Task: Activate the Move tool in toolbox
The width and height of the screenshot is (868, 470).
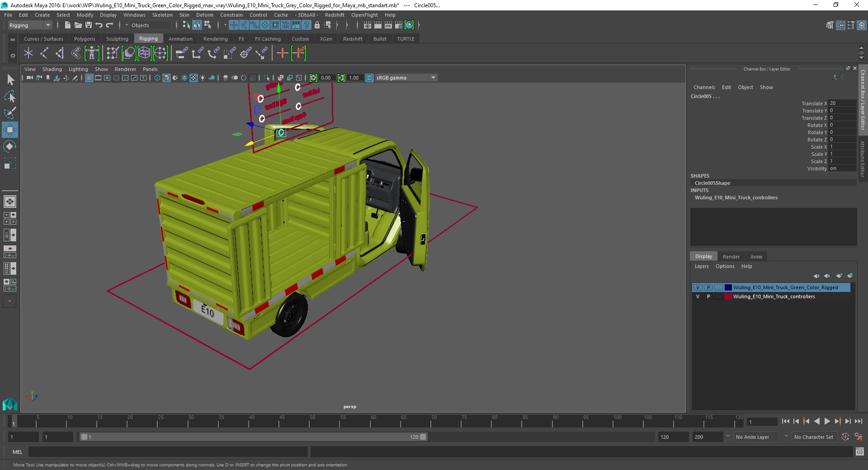Action: (10, 130)
